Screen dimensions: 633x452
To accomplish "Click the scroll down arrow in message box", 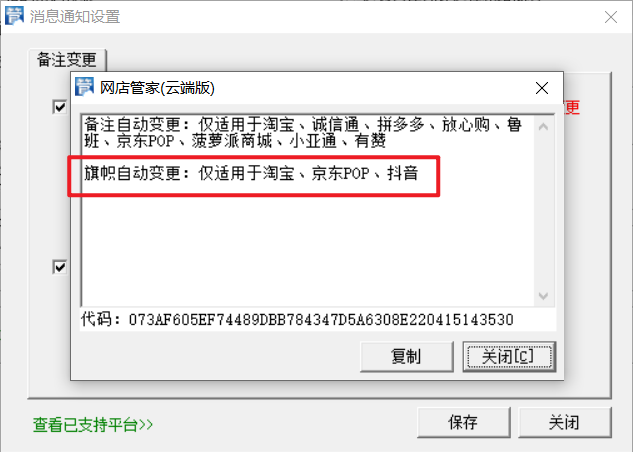I will tap(543, 296).
